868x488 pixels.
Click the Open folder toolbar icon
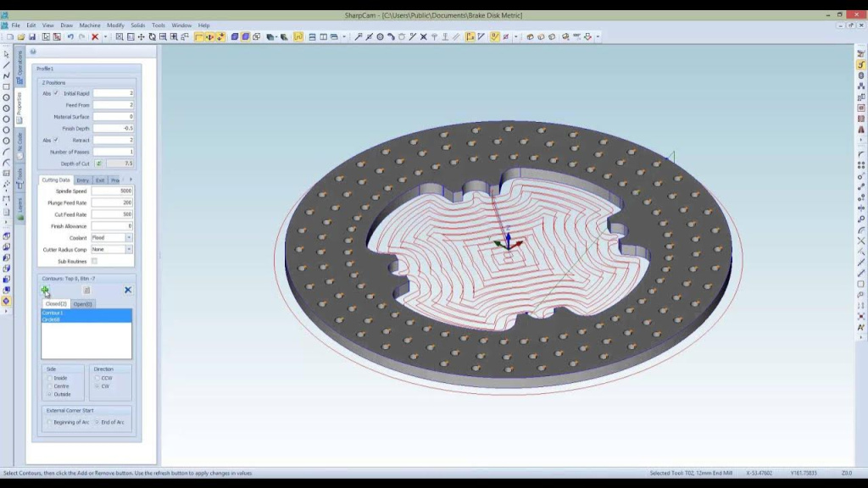click(x=21, y=37)
